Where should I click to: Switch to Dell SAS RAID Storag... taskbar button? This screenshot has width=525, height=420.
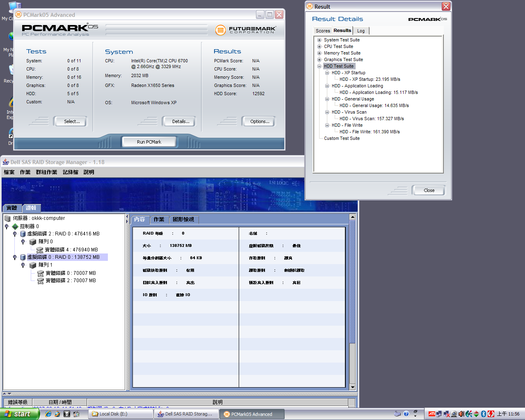click(x=187, y=414)
